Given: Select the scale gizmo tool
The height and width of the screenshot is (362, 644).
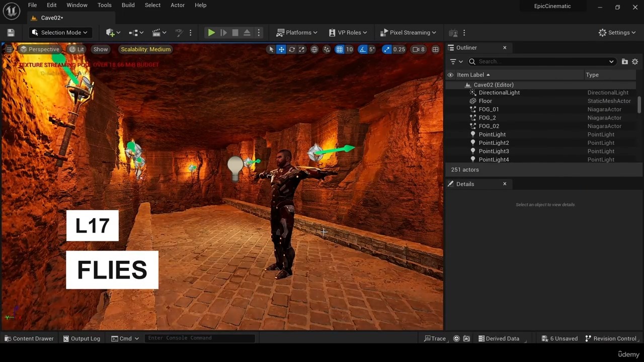Looking at the screenshot, I should (301, 49).
